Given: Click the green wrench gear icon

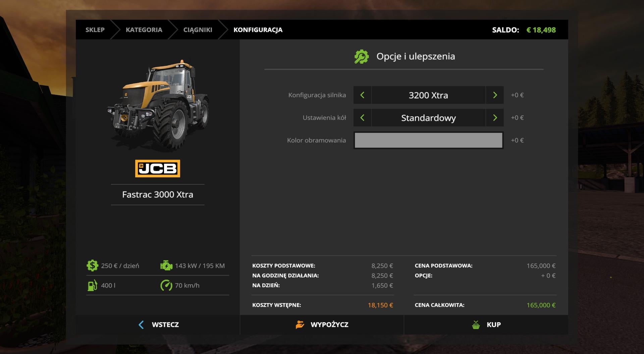Looking at the screenshot, I should click(x=362, y=56).
